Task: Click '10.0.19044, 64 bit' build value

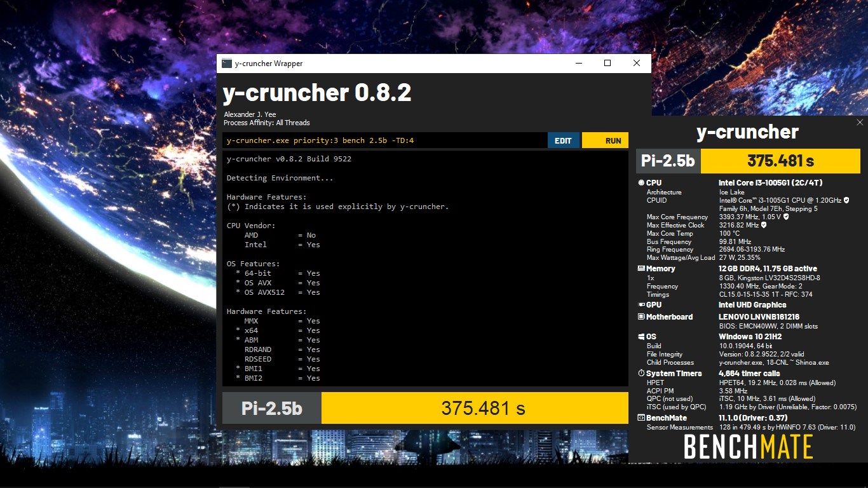Action: 746,346
